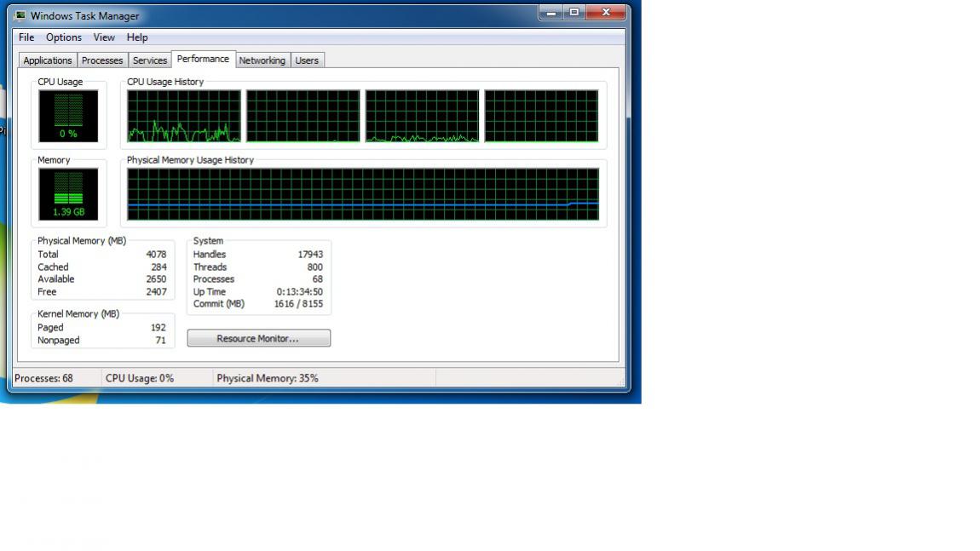Click the Commit value 1616 / 8155

point(299,304)
